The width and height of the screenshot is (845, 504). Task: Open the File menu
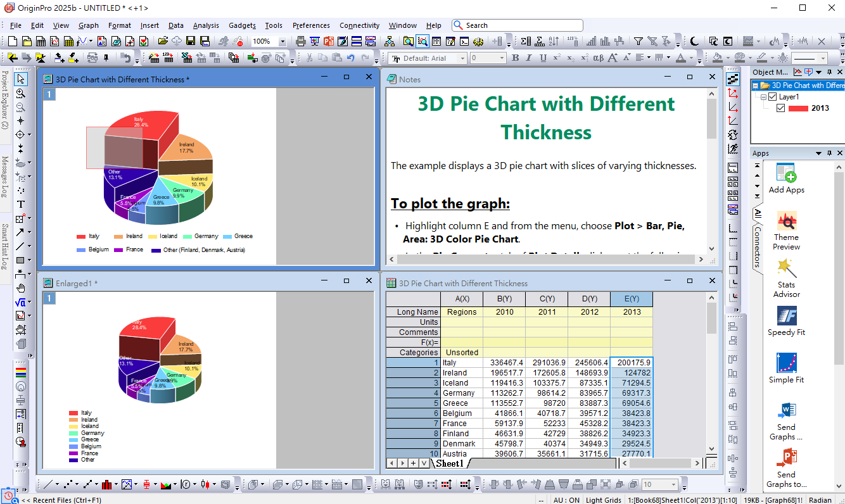[16, 25]
